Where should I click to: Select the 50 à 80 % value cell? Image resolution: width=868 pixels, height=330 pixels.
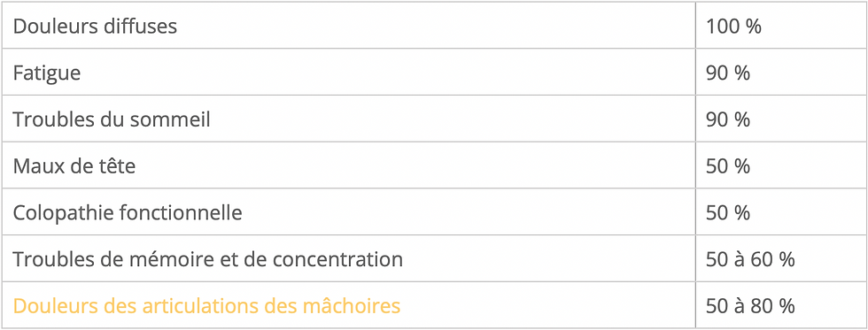click(x=781, y=305)
